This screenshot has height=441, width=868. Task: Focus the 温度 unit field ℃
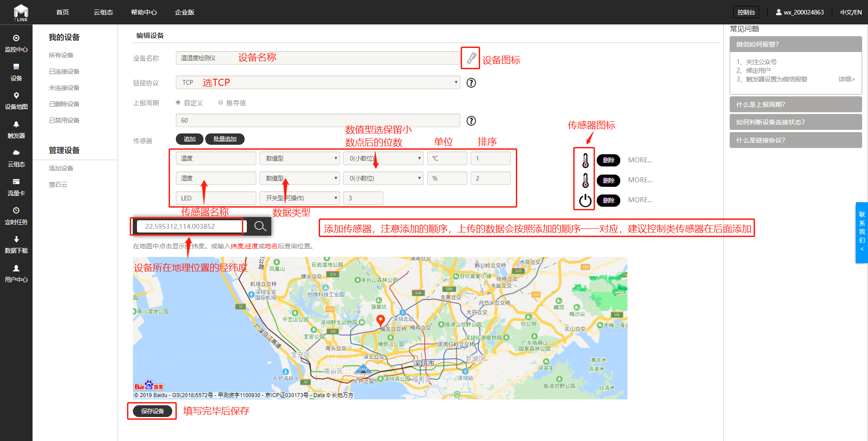(447, 158)
